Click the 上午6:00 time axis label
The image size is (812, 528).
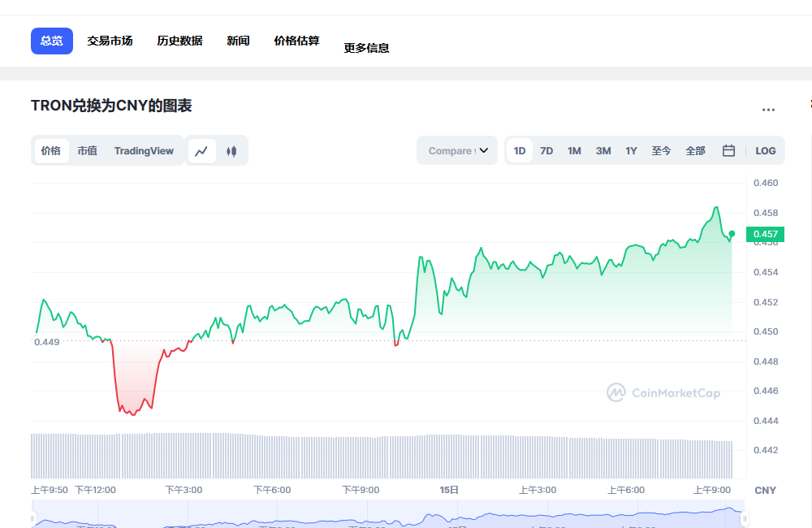[626, 490]
